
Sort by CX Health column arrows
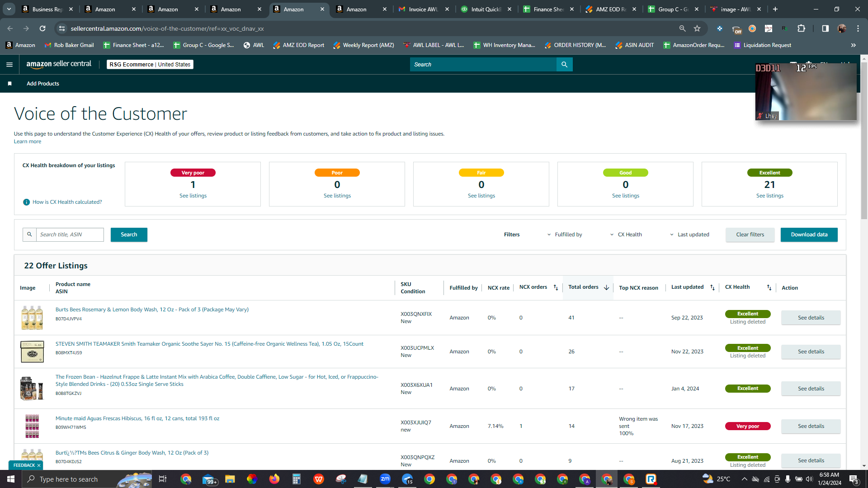pos(769,287)
